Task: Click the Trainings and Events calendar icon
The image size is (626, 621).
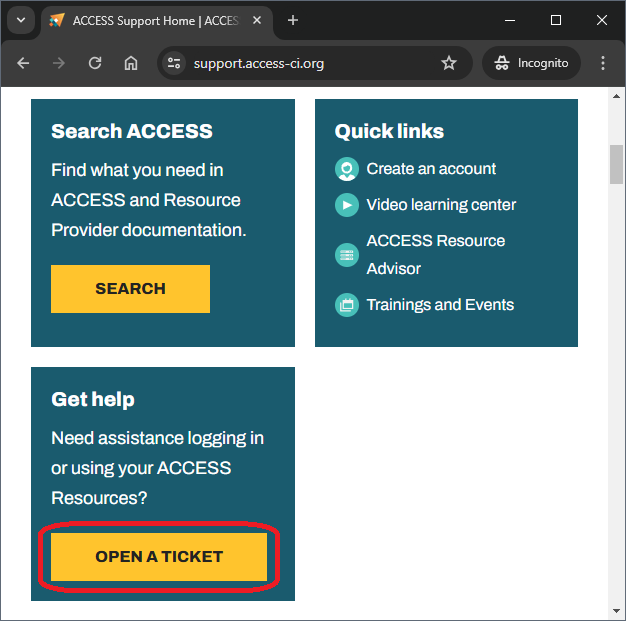Action: click(347, 305)
